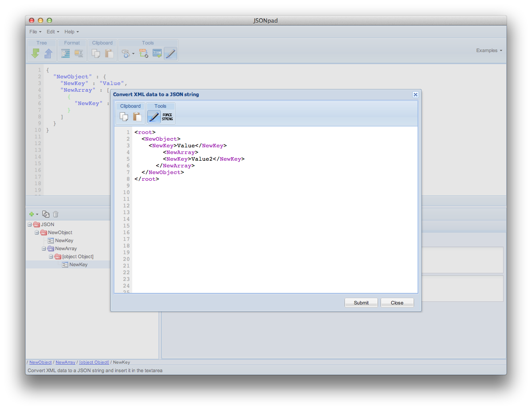Collapse the NewObject tree node
The width and height of the screenshot is (532, 410).
coord(37,232)
